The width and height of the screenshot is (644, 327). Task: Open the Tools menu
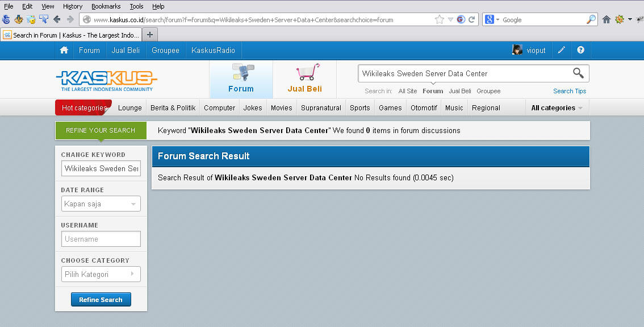point(136,6)
